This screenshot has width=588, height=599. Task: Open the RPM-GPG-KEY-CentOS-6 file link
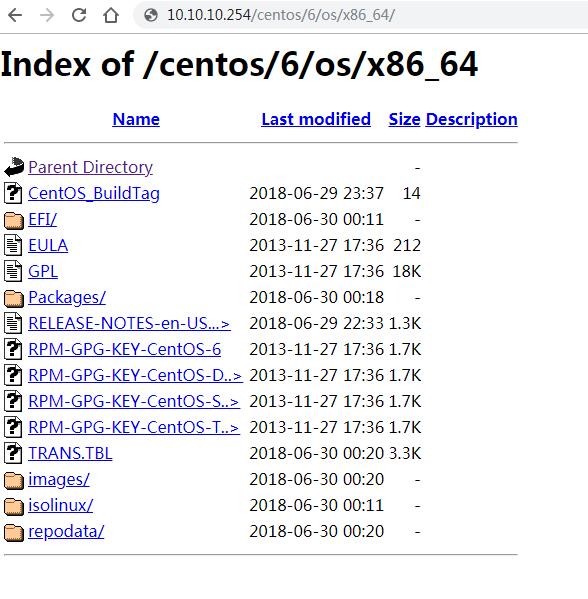[x=125, y=349]
